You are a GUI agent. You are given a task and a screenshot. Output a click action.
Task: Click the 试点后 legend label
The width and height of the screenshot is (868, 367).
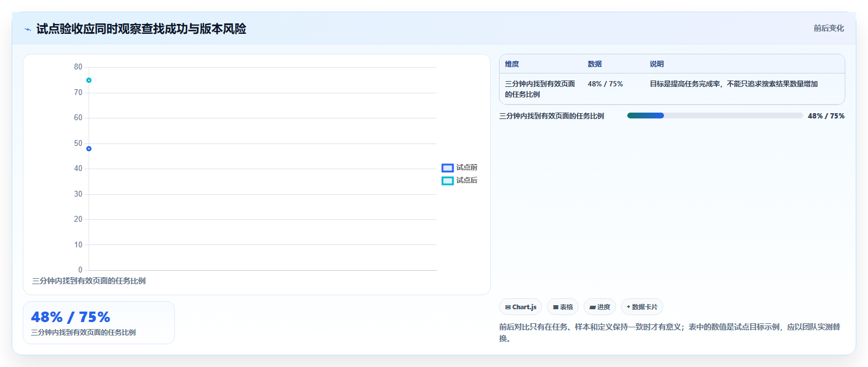[x=467, y=181]
